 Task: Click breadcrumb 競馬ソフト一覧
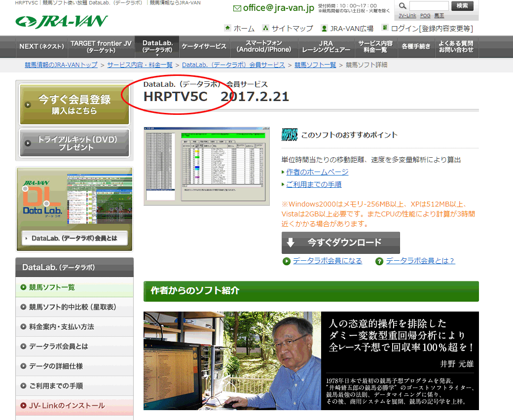315,65
